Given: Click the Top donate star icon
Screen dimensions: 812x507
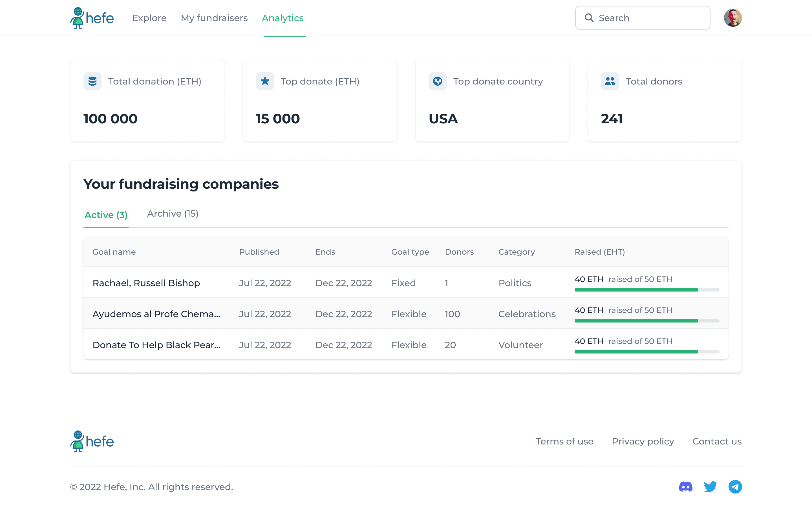Looking at the screenshot, I should click(265, 81).
